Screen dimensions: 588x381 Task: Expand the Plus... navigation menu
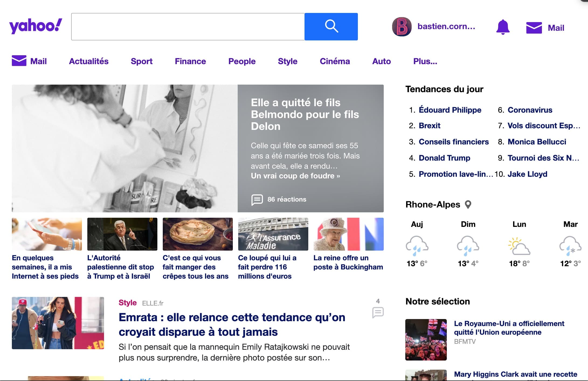click(425, 61)
